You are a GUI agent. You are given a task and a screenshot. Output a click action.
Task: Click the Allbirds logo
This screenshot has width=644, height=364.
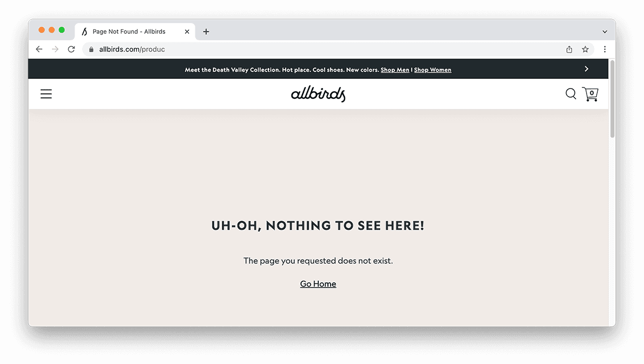click(x=318, y=94)
